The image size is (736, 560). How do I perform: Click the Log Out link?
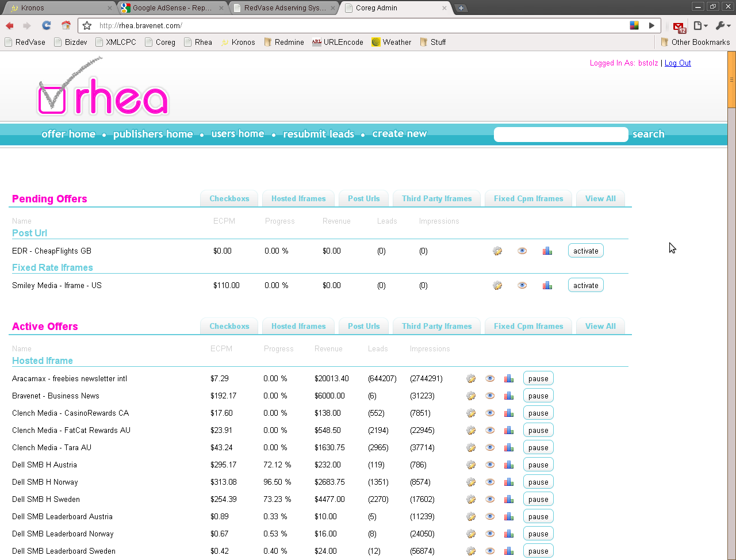pos(677,63)
